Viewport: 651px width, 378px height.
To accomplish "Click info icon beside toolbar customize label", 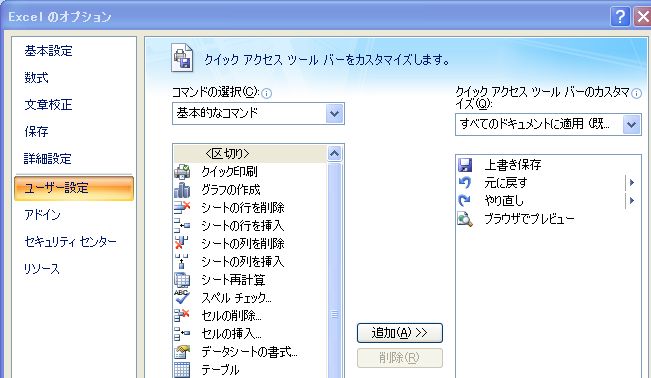I will point(636,93).
